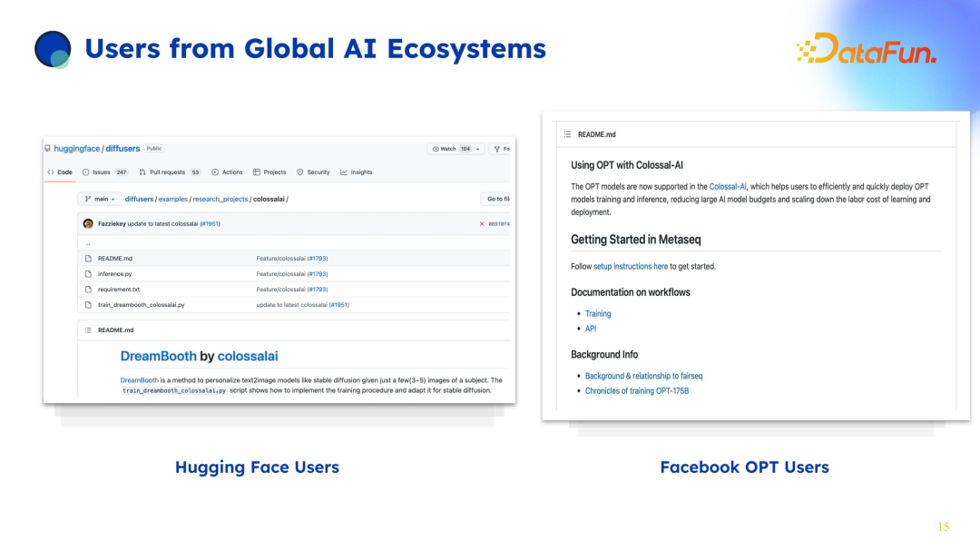Screen dimensions: 980x551
Task: Open the Colossal-AI link in OPT readme
Action: (728, 187)
